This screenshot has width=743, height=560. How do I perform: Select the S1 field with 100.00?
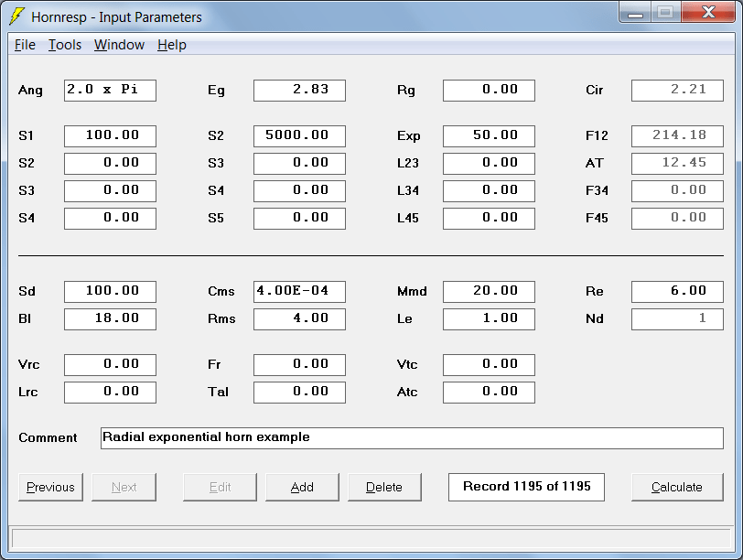pos(110,136)
